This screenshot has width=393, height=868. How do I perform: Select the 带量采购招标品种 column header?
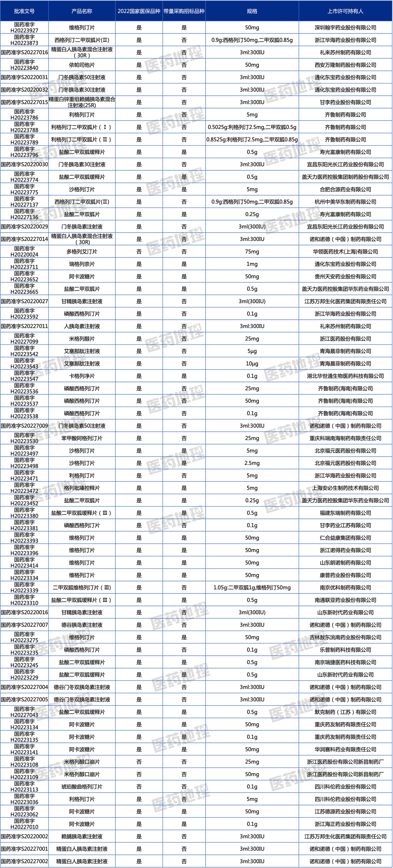184,11
